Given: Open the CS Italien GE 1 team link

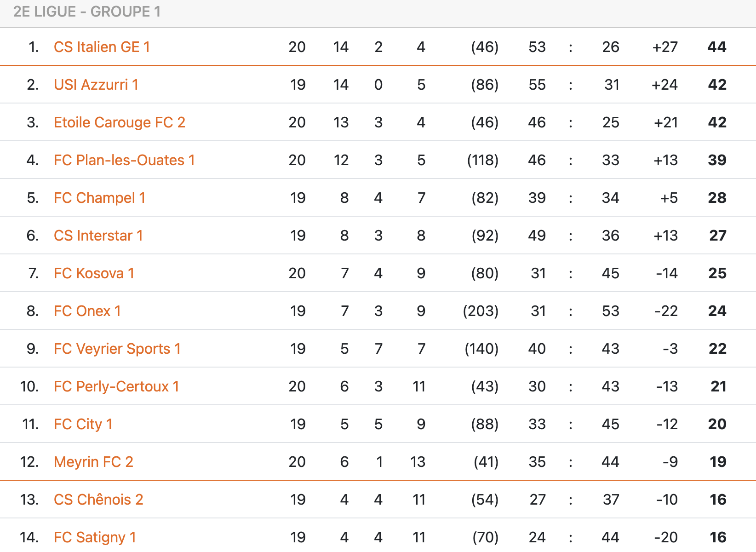Looking at the screenshot, I should pyautogui.click(x=102, y=47).
